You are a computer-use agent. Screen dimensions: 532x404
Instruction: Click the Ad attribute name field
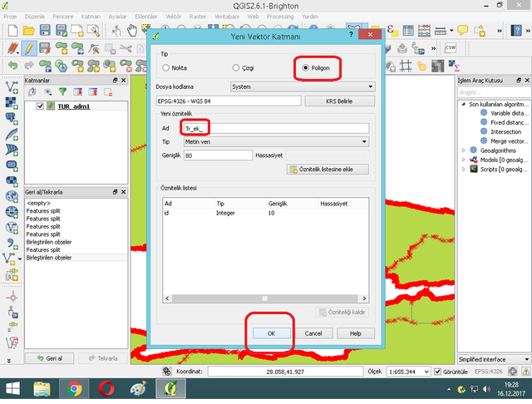pos(276,128)
